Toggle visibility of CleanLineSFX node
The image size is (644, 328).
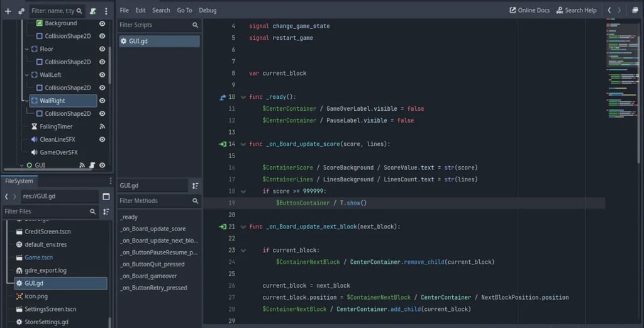tap(103, 139)
